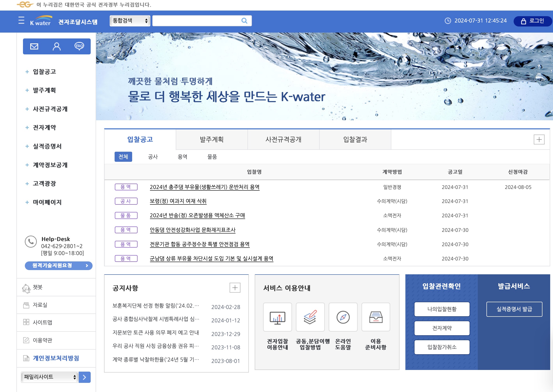Image resolution: width=553 pixels, height=392 pixels.
Task: Open the FAQ speech-bubble icon
Action: coord(79,46)
